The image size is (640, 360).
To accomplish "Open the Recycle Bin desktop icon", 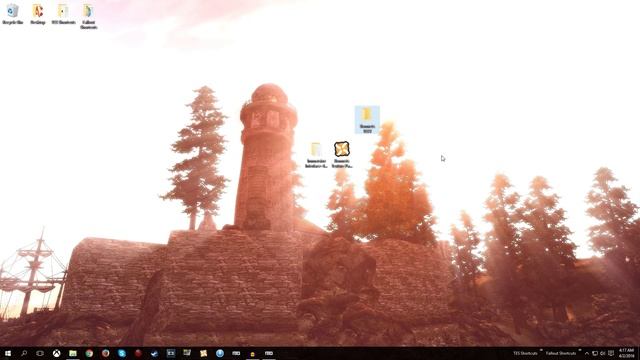I will 13,14.
